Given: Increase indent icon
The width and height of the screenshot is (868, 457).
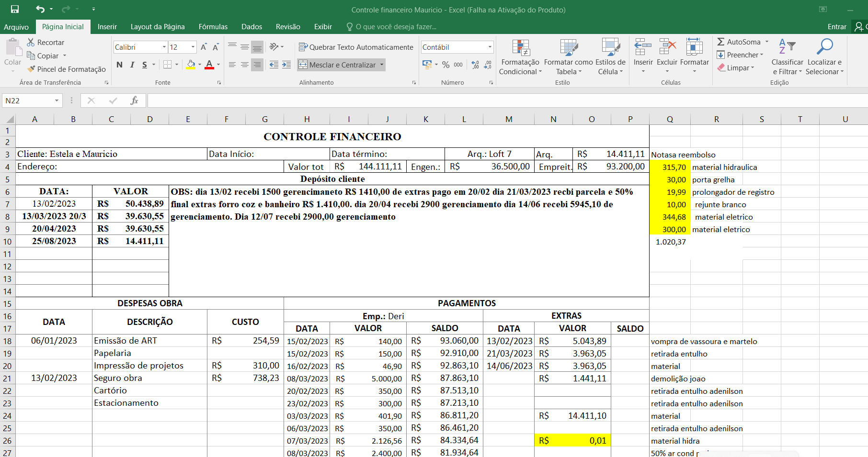Looking at the screenshot, I should tap(286, 65).
